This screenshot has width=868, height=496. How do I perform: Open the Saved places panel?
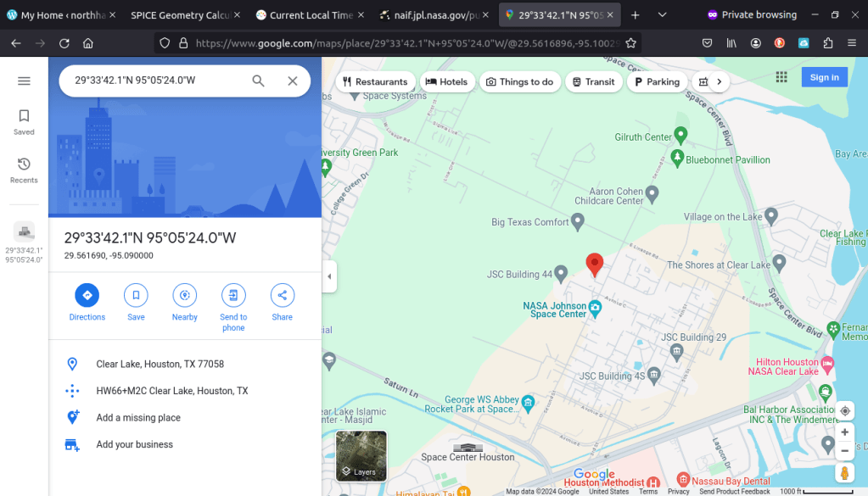[x=24, y=121]
